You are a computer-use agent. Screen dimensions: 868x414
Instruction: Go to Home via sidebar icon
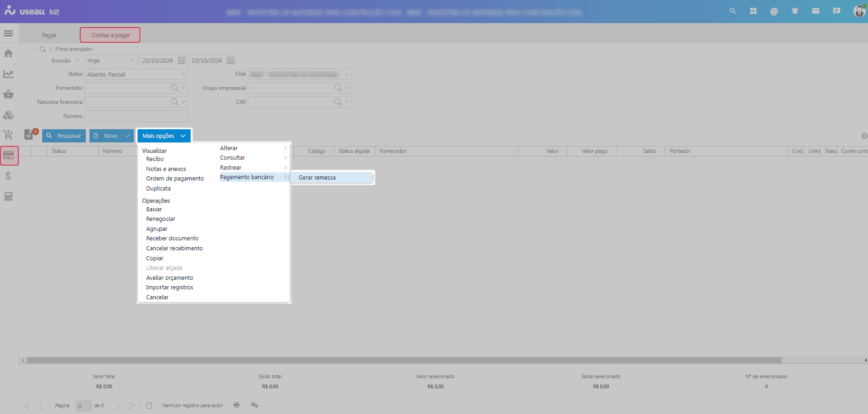coord(8,54)
